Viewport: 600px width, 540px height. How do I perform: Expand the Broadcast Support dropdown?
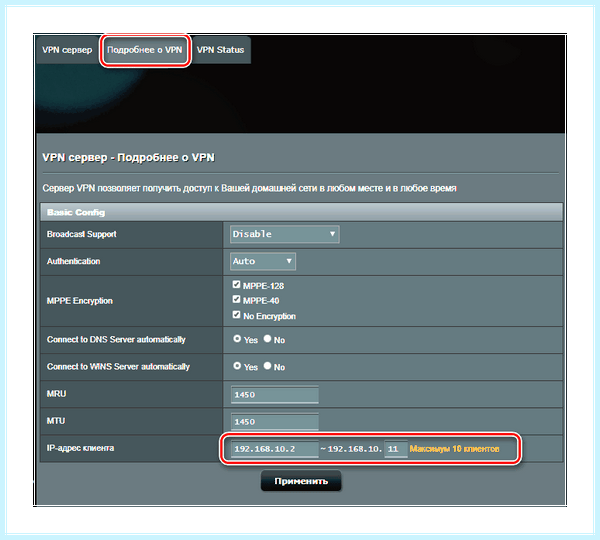pos(284,234)
